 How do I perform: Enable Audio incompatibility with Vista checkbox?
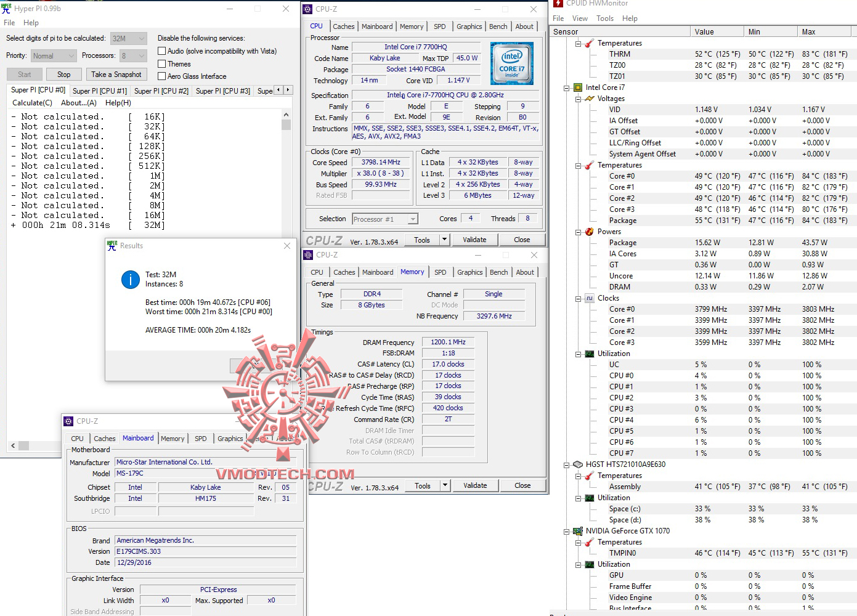(162, 51)
